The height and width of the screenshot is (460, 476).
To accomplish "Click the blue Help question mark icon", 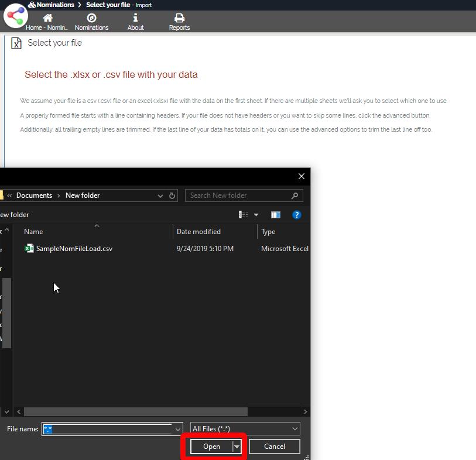I will tap(296, 215).
